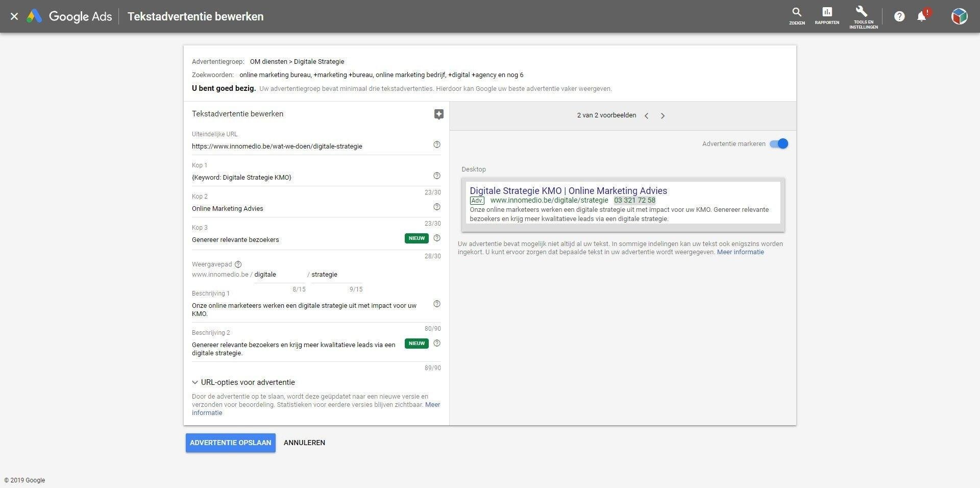
Task: Show help for Kop 3 field
Action: tap(437, 238)
